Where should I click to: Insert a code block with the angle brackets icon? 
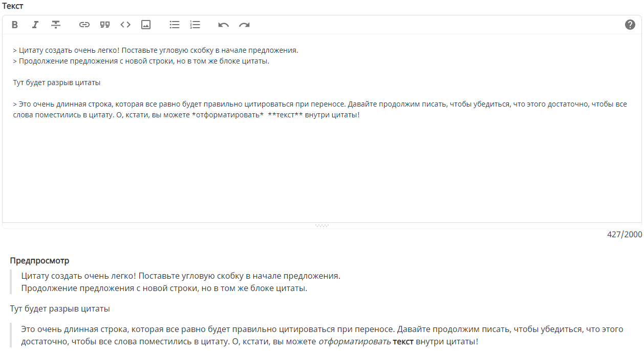click(125, 25)
